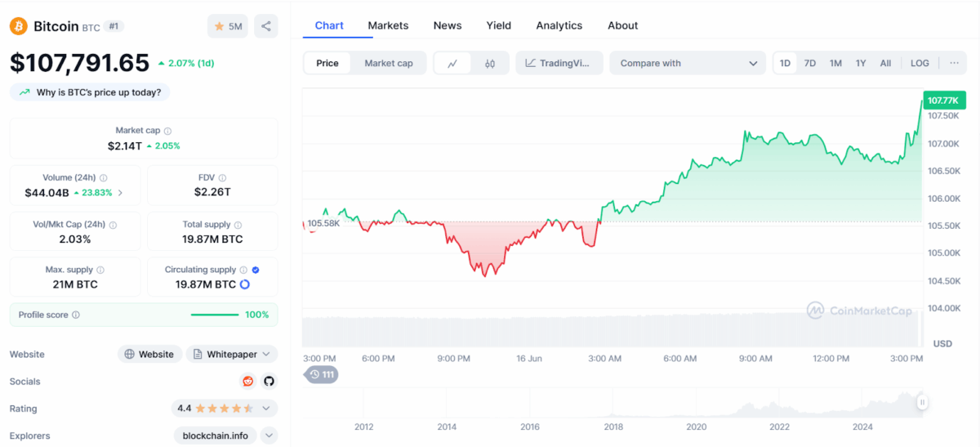Open the Chart tab
Viewport: 980px width, 447px height.
point(329,25)
